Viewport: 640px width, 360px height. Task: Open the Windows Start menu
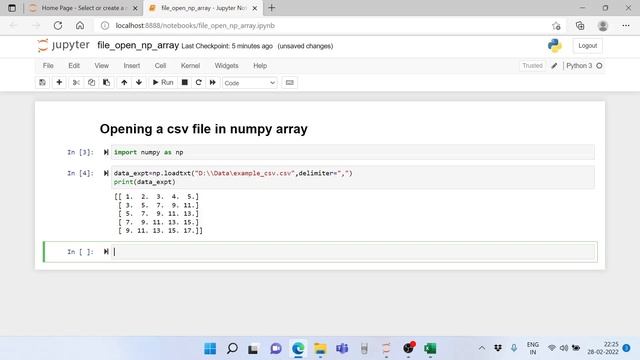click(210, 349)
